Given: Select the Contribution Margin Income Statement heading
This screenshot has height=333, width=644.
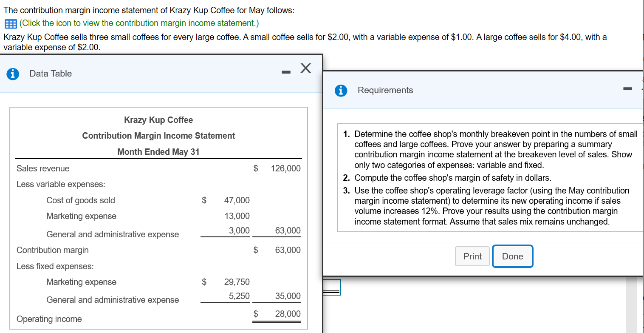Looking at the screenshot, I should [x=158, y=136].
